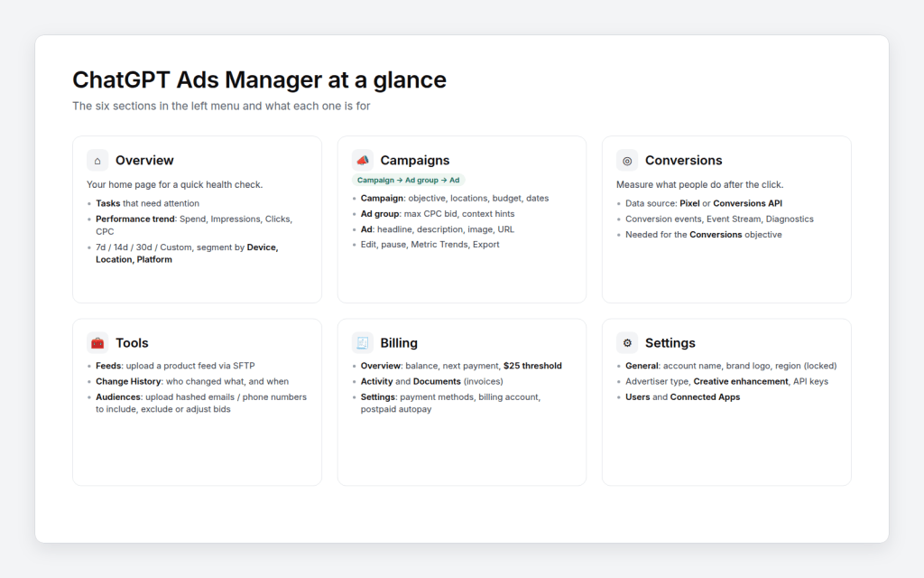The height and width of the screenshot is (578, 924).
Task: Select the Conversions card heading
Action: click(684, 161)
